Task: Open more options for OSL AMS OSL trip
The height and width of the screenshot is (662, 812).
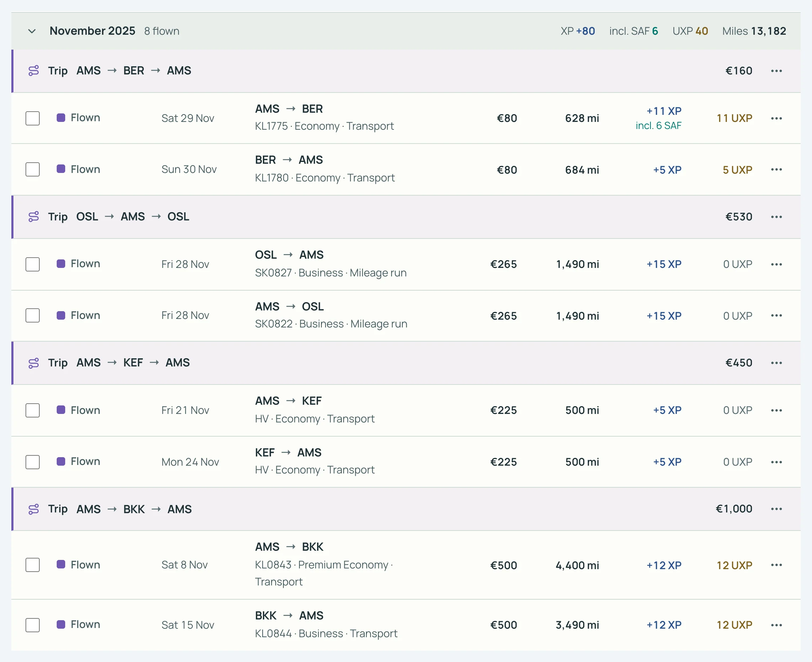Action: pyautogui.click(x=776, y=217)
